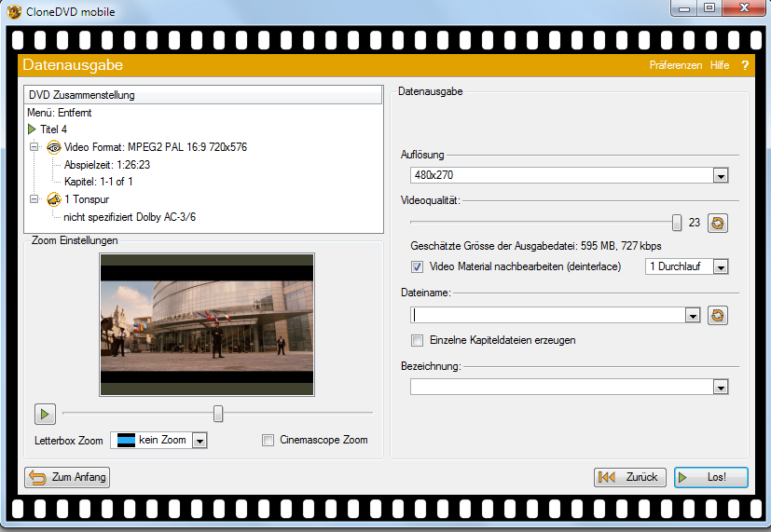
Task: Toggle the deinterlace checkbox
Action: (417, 266)
